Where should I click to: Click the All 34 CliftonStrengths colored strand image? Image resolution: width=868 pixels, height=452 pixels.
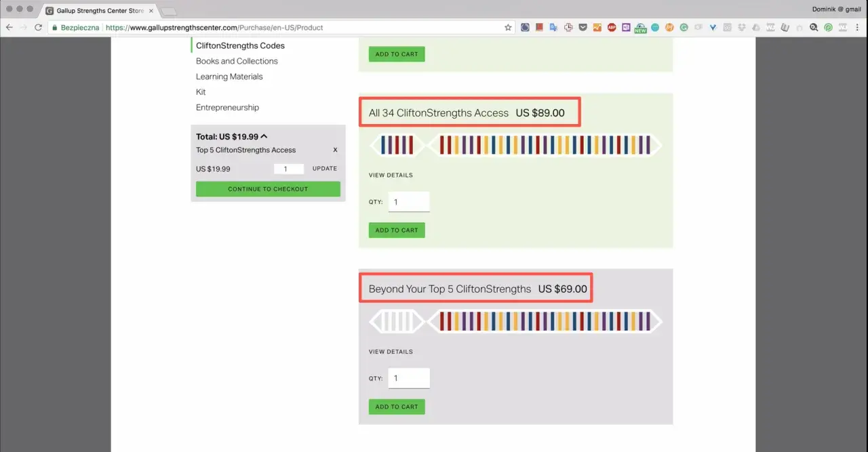point(515,145)
